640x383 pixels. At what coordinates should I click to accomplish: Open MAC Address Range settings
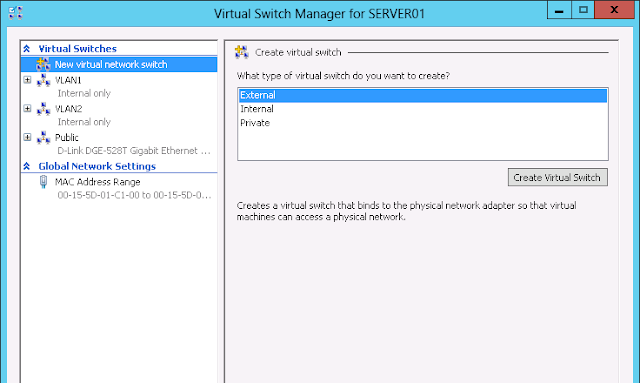(x=98, y=182)
